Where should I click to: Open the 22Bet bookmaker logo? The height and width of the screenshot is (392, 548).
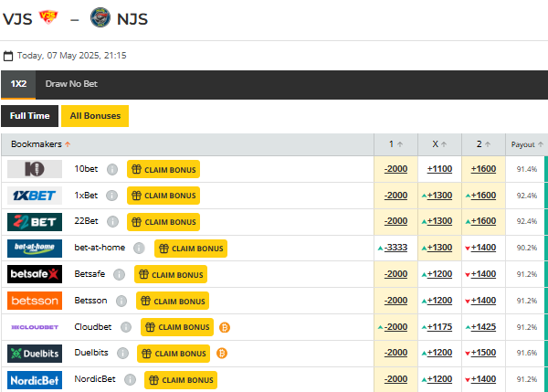(35, 222)
